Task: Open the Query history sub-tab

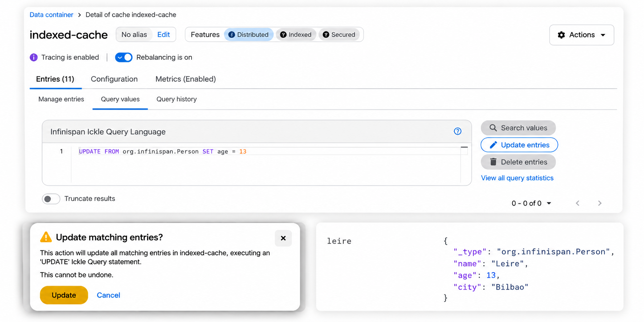Action: 176,99
